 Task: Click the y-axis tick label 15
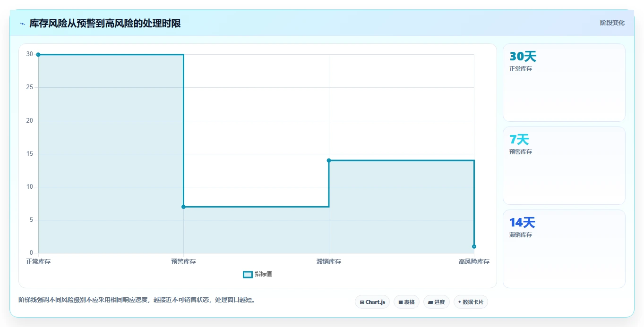tap(30, 153)
